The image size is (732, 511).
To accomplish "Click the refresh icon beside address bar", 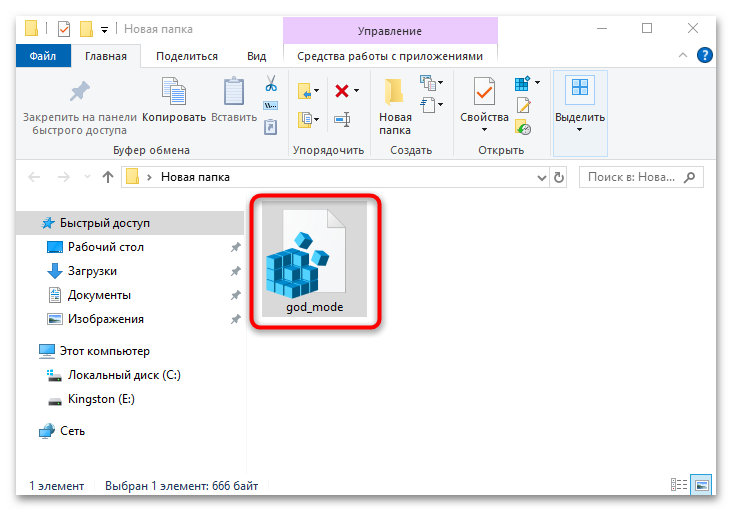I will click(x=559, y=177).
